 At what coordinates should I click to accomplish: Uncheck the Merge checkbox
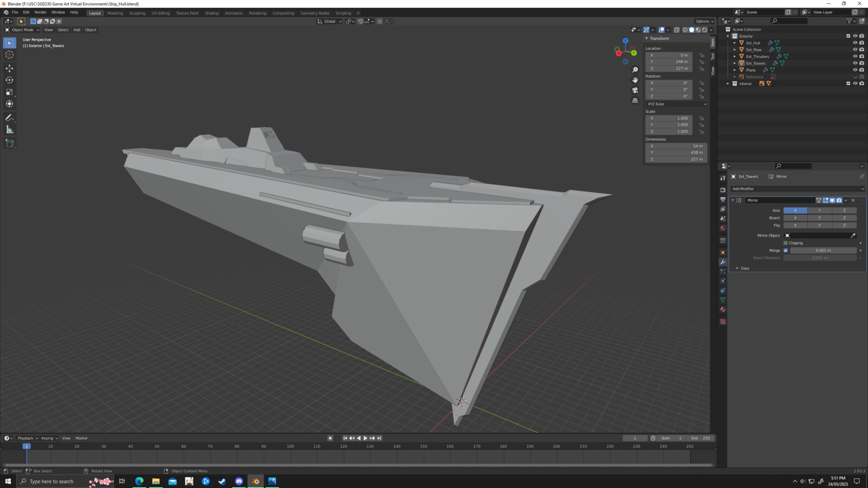pyautogui.click(x=786, y=251)
